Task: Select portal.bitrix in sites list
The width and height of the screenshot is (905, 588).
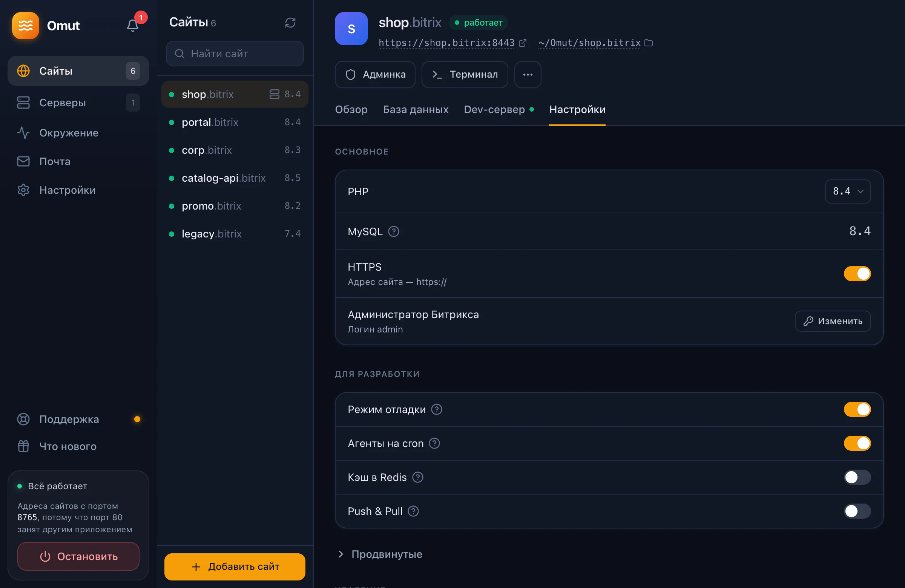Action: click(235, 122)
